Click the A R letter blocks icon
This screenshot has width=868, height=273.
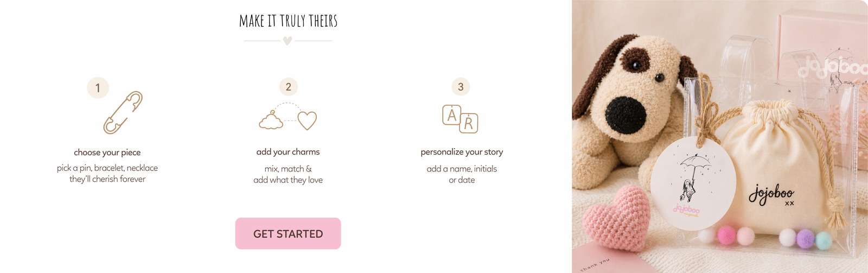coord(460,119)
